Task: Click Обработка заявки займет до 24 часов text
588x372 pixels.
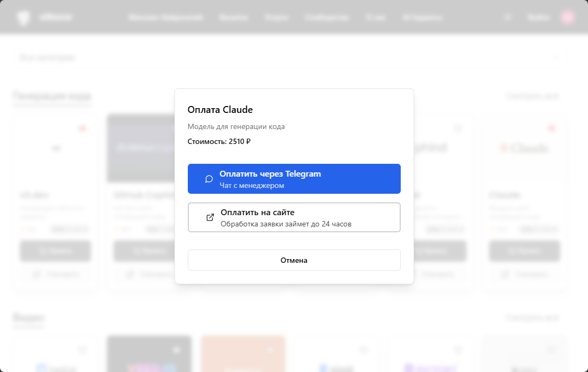Action: click(286, 224)
